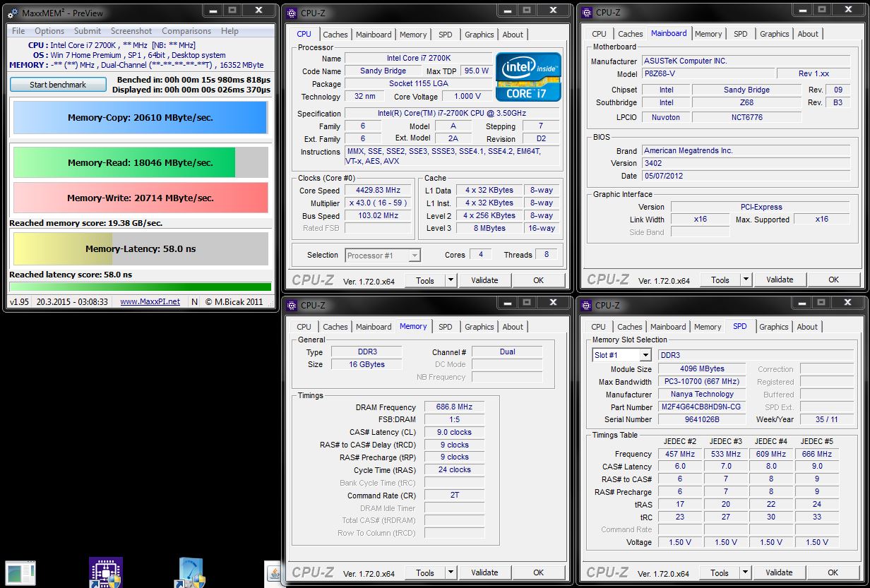The height and width of the screenshot is (588, 870).
Task: Open Tools dropdown arrow in the Memory-tab window
Action: coord(451,572)
